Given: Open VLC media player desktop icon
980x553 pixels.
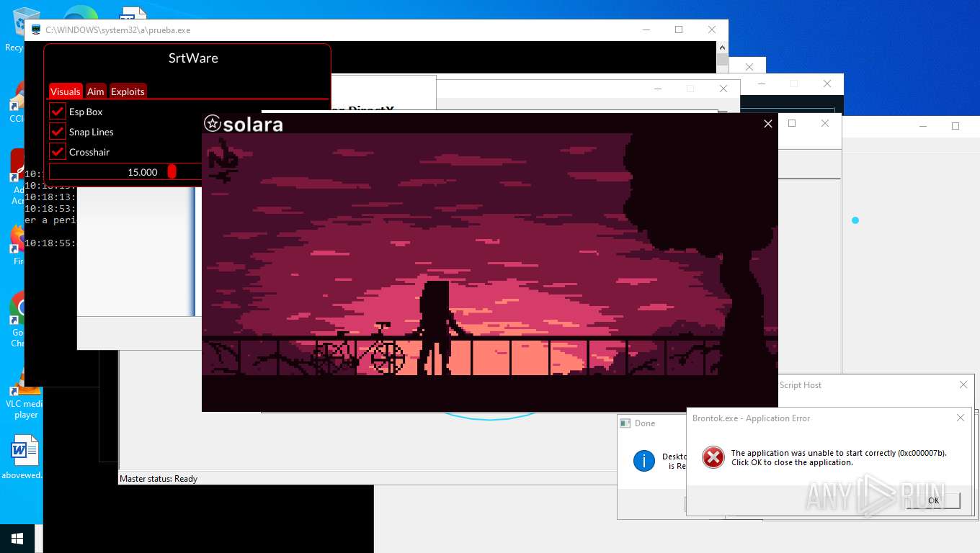Looking at the screenshot, I should pos(24,395).
